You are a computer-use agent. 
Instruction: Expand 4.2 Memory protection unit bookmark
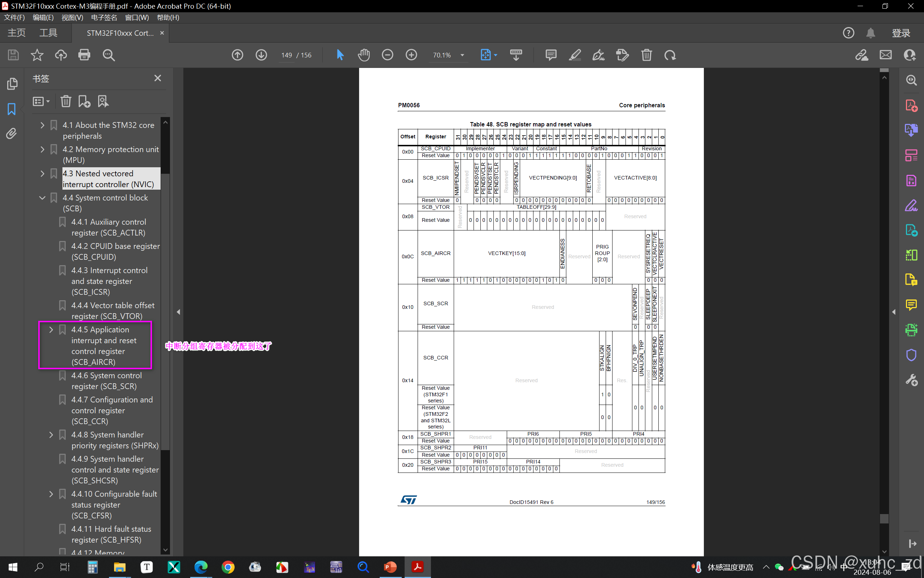coord(42,149)
